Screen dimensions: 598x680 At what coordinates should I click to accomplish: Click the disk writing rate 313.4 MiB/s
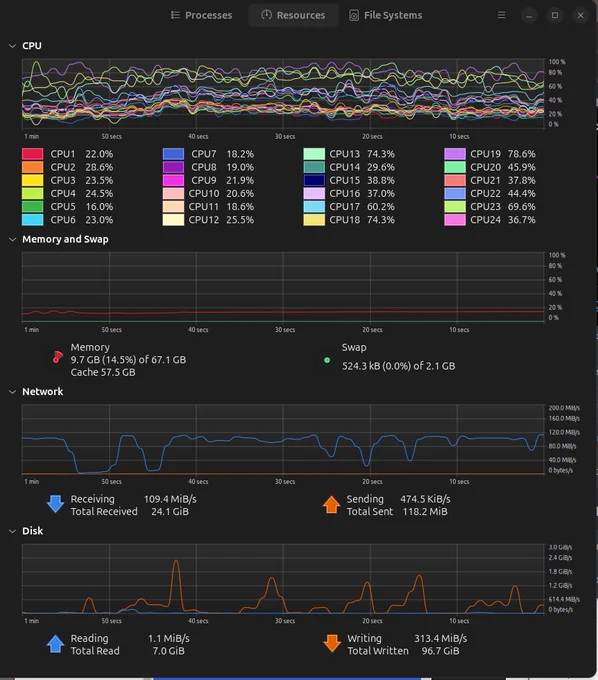tap(441, 638)
